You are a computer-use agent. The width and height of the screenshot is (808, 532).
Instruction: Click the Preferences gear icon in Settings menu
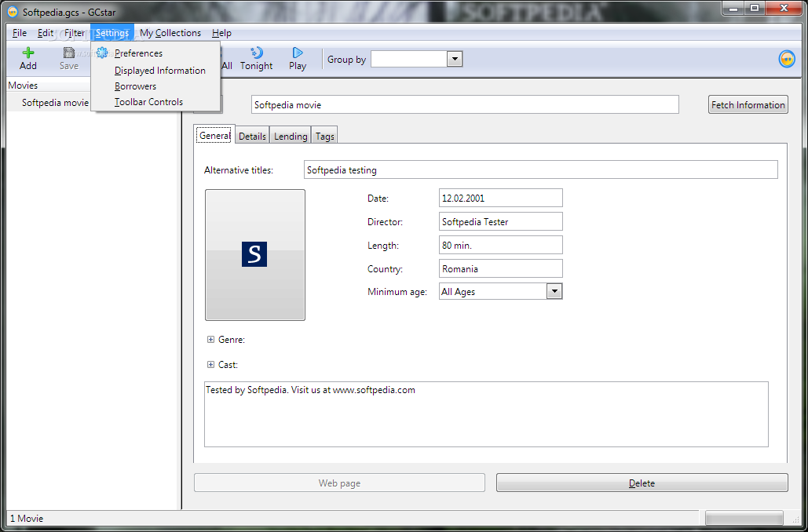pyautogui.click(x=103, y=53)
